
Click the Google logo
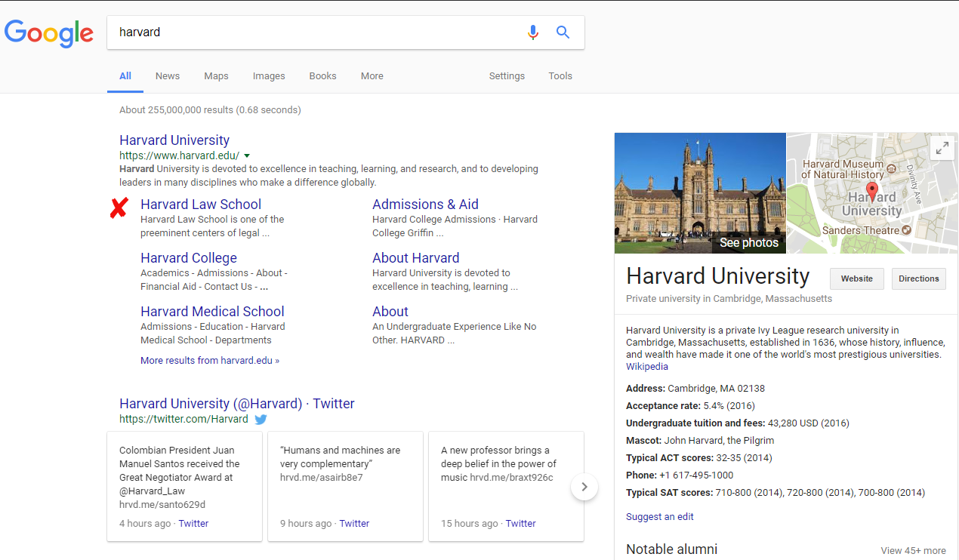pyautogui.click(x=49, y=33)
